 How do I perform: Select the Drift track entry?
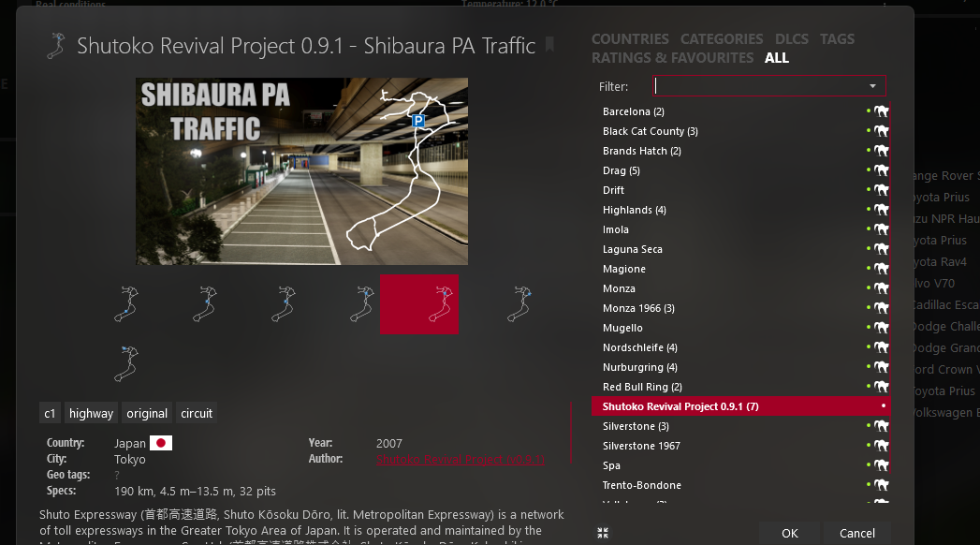[x=740, y=190]
